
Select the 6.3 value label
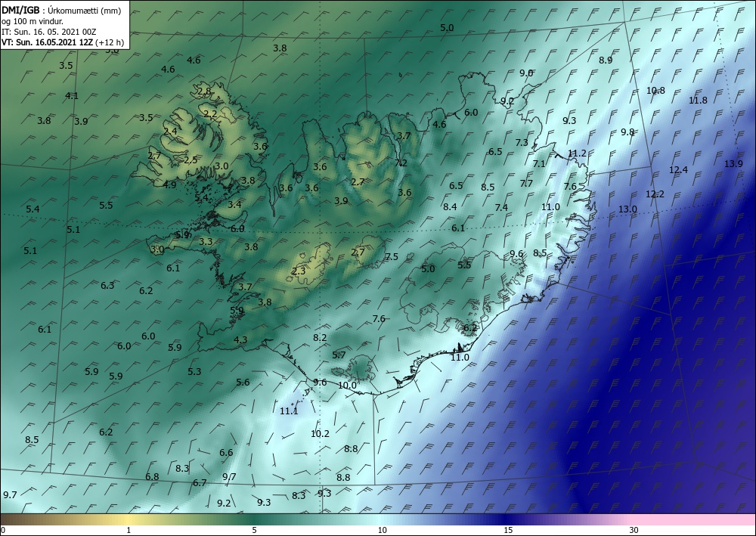(x=107, y=285)
